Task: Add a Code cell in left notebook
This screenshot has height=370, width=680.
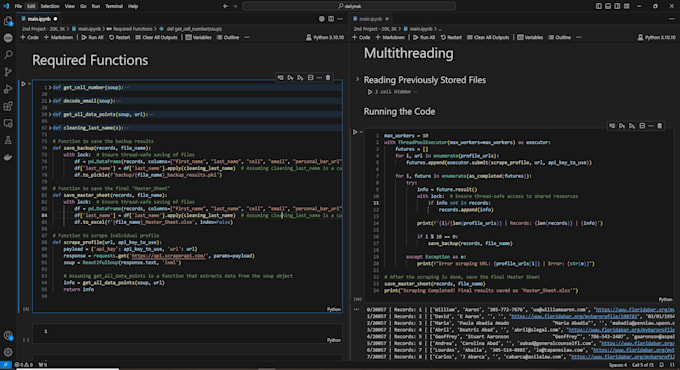Action: 29,38
